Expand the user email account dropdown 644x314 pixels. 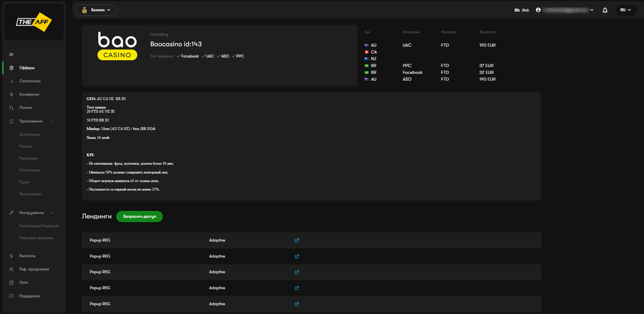(592, 10)
